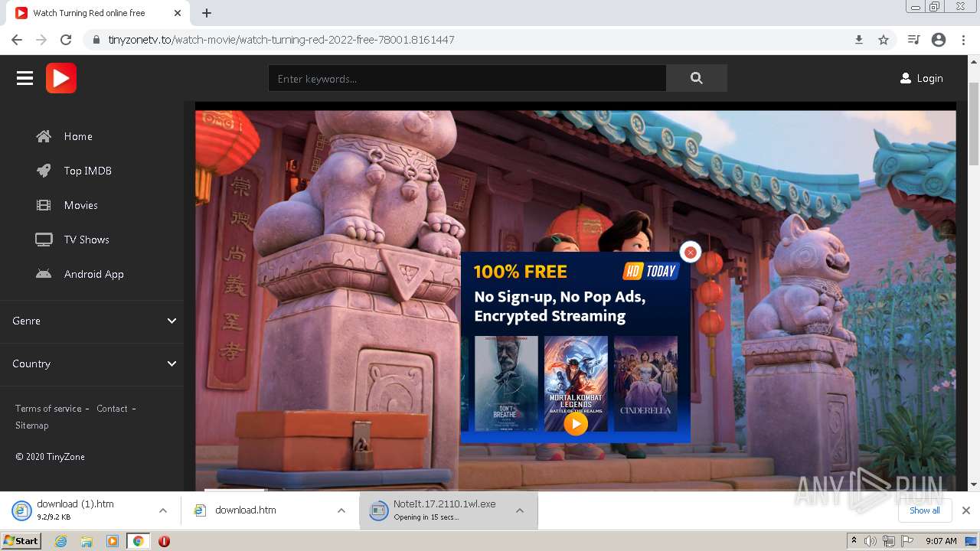Click the Chrome taskbar icon
The height and width of the screenshot is (551, 980).
(139, 541)
